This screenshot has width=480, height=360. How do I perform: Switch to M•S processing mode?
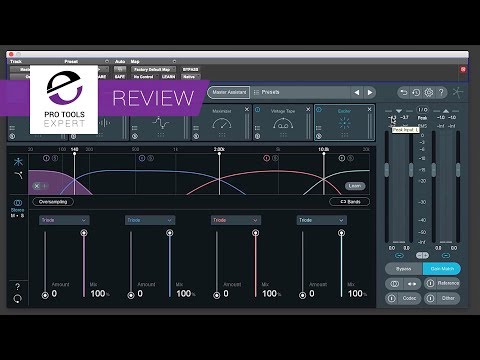coord(17,216)
